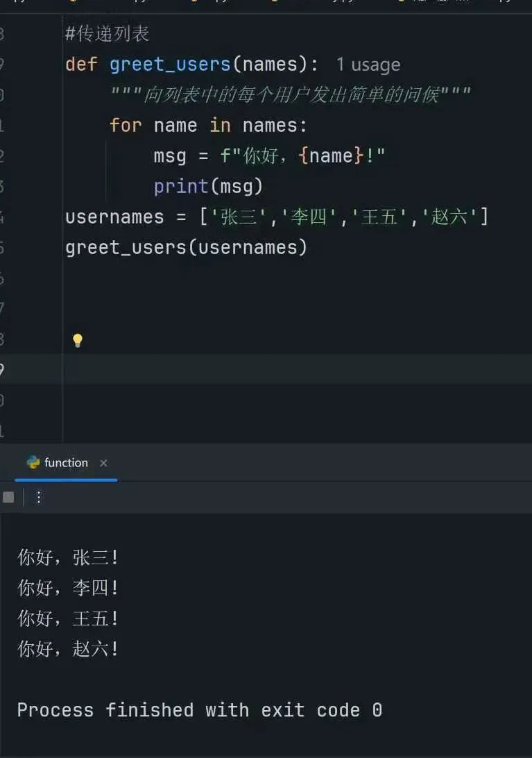
Task: Click the Python icon on the function run tab
Action: pyautogui.click(x=33, y=462)
